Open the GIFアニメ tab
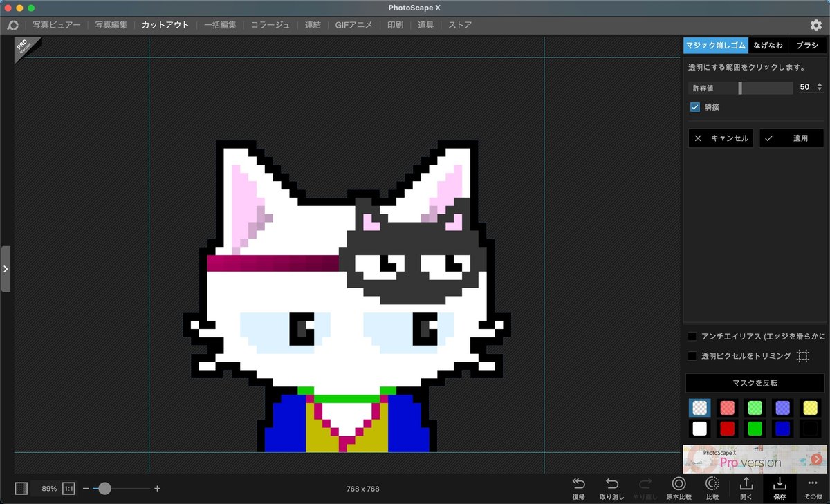The height and width of the screenshot is (504, 830). coord(353,25)
